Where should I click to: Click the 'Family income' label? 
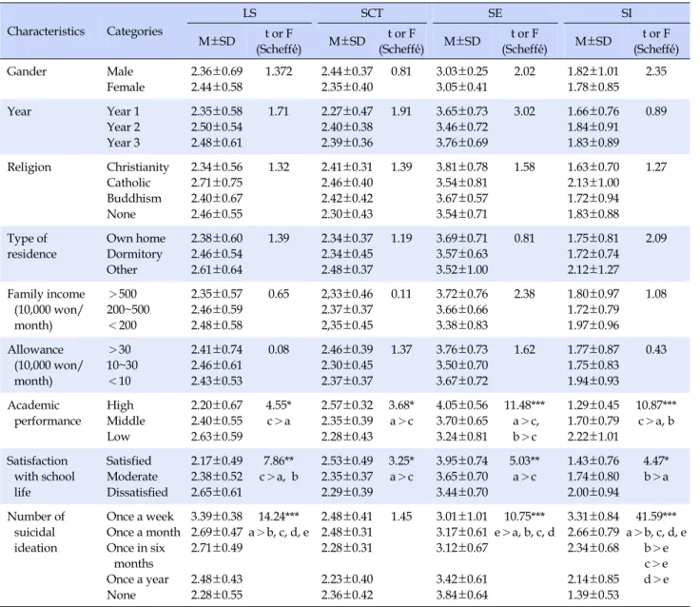[x=46, y=294]
